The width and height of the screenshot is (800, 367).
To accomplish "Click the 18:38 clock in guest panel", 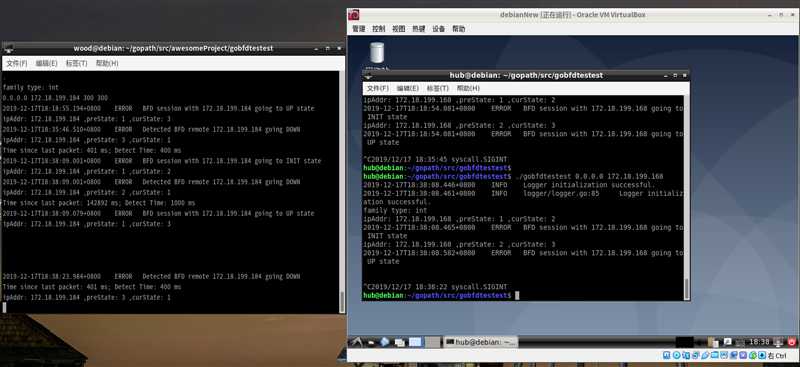I will click(760, 342).
